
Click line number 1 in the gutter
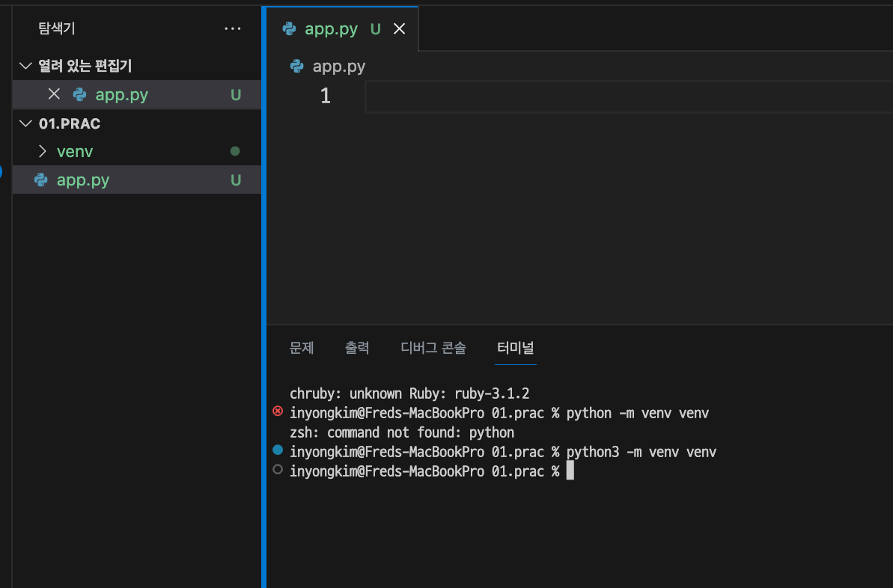325,96
